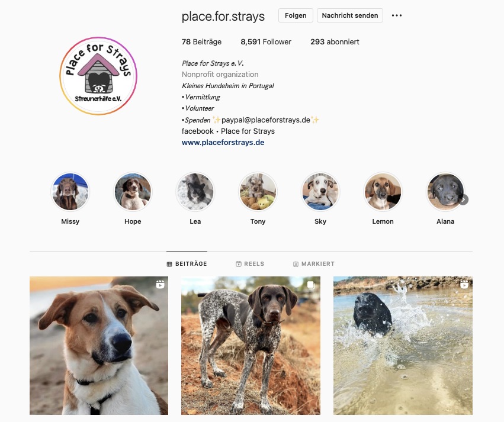The height and width of the screenshot is (422, 504).
Task: View the Lea story highlight
Action: coord(195,192)
